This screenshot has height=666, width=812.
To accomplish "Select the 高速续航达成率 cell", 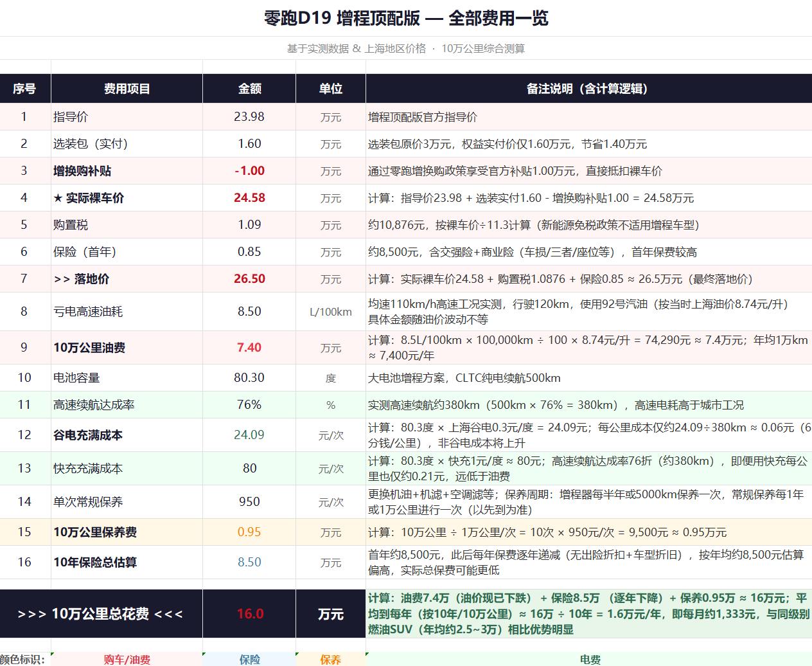I will point(127,405).
